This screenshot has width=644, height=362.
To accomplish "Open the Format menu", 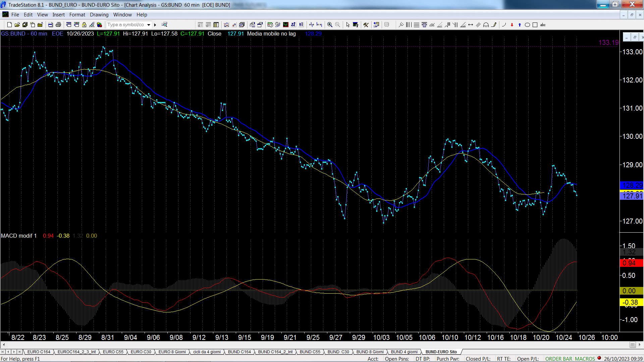I will 77,15.
